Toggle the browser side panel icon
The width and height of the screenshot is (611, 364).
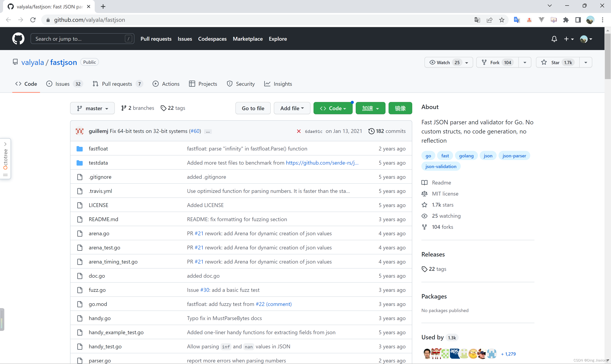(x=578, y=20)
